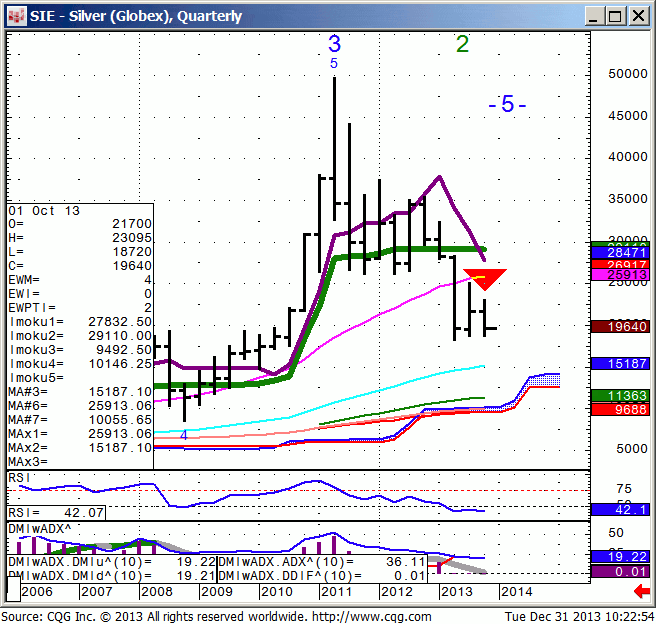Click the chart icon in the title bar
This screenshot has width=656, height=624.
[15, 15]
